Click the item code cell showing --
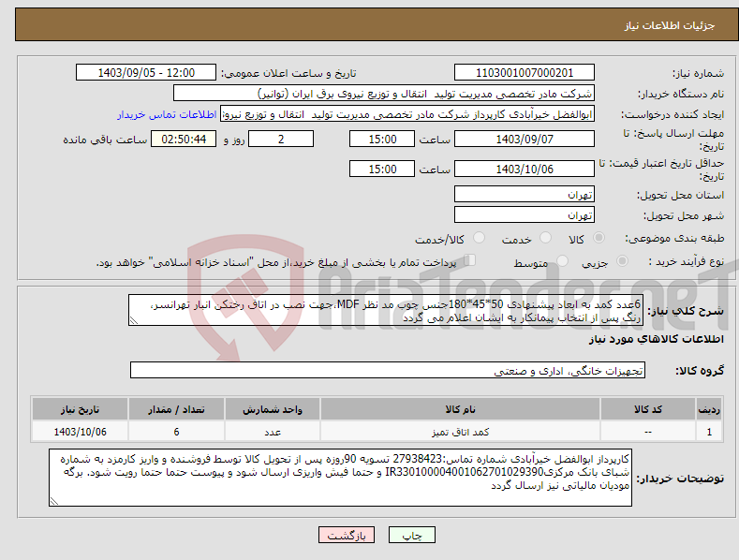Viewport: 739px width, 560px height. [x=648, y=432]
